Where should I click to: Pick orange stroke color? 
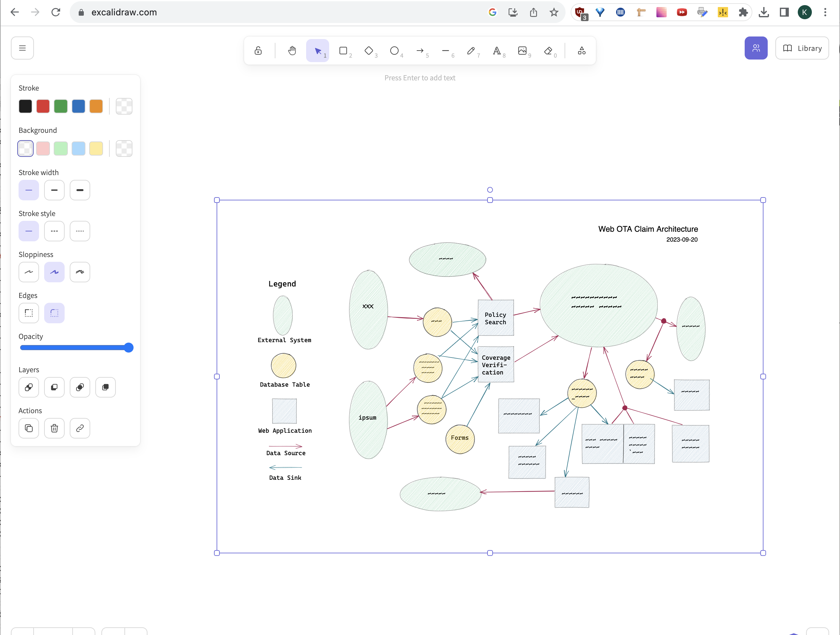[x=96, y=106]
